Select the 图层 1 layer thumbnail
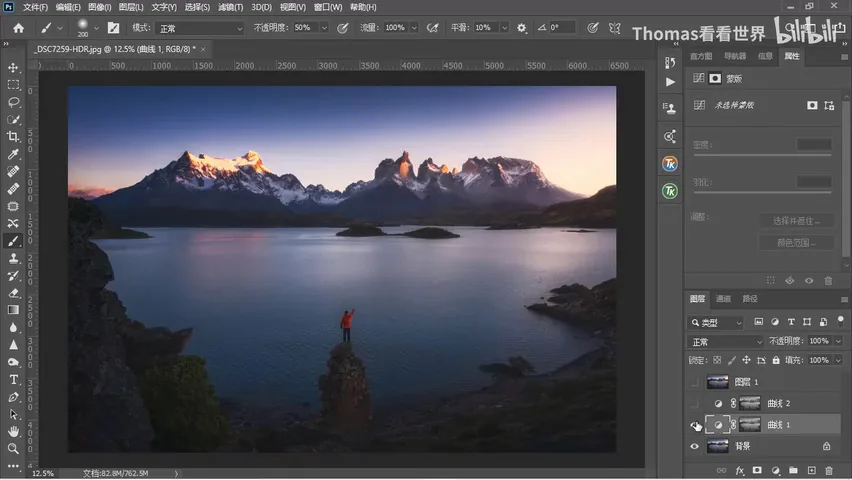Viewport: 852px width, 480px height. pos(717,383)
